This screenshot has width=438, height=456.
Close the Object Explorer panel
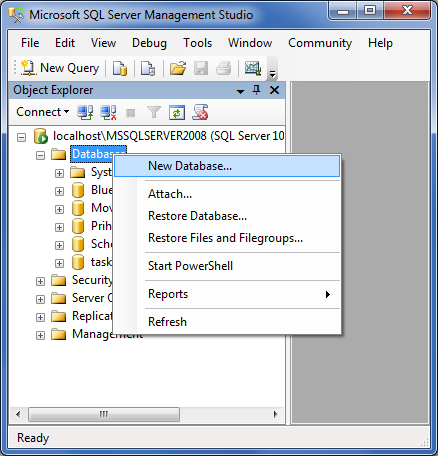point(274,90)
